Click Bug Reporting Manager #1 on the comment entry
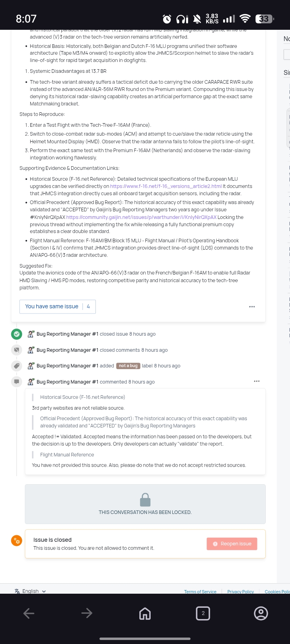 coord(67,382)
